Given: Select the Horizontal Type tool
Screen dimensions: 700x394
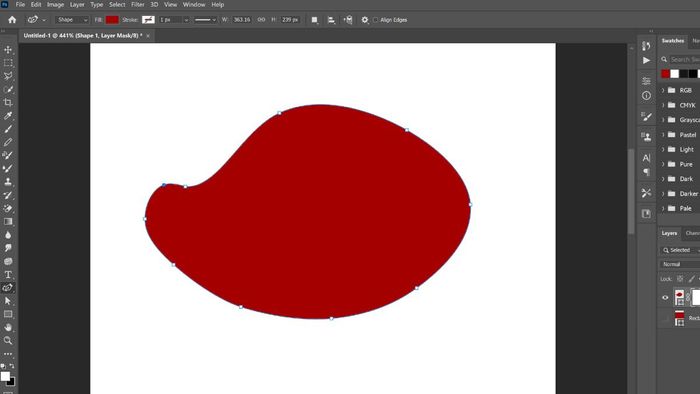Looking at the screenshot, I should tap(8, 274).
